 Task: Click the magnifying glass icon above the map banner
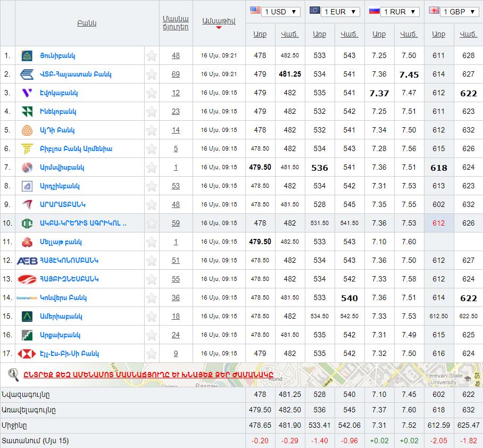(x=14, y=375)
